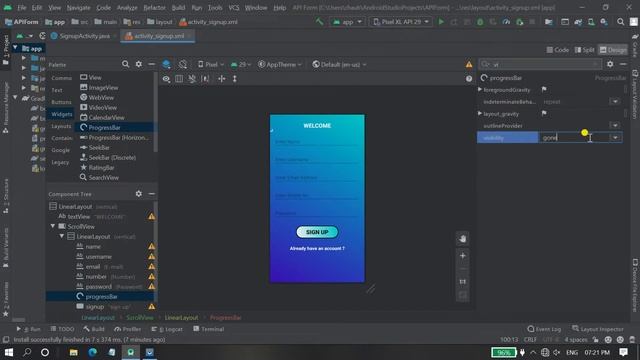
Task: Select the pan hand tool
Action: pyautogui.click(x=462, y=238)
